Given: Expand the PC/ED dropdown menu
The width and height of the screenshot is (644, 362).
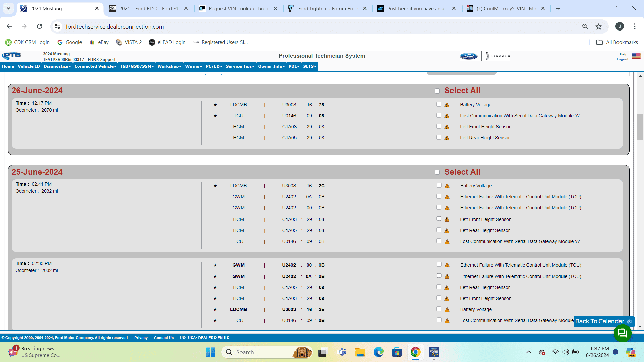Looking at the screenshot, I should 214,66.
